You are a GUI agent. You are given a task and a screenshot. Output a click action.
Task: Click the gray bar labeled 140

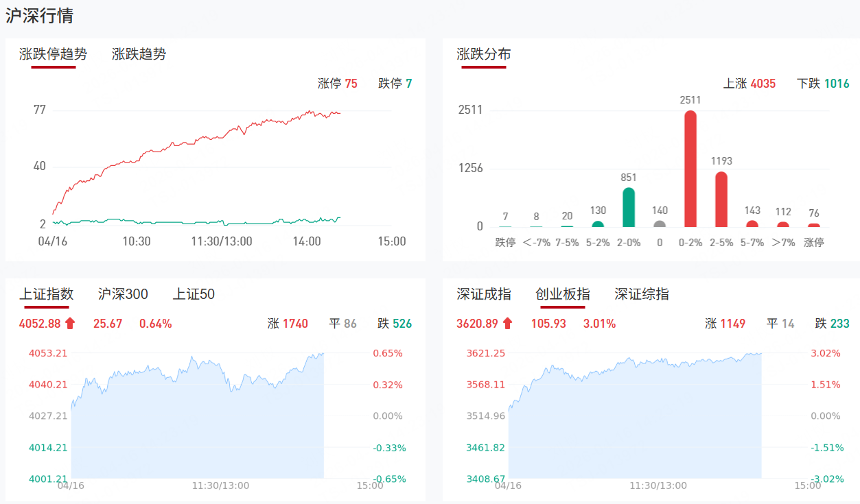click(x=660, y=224)
